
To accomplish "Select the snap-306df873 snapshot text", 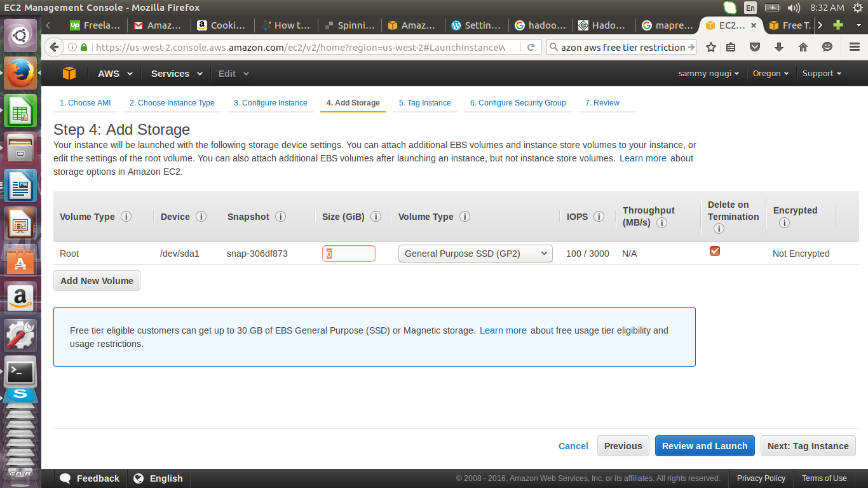I will 257,254.
